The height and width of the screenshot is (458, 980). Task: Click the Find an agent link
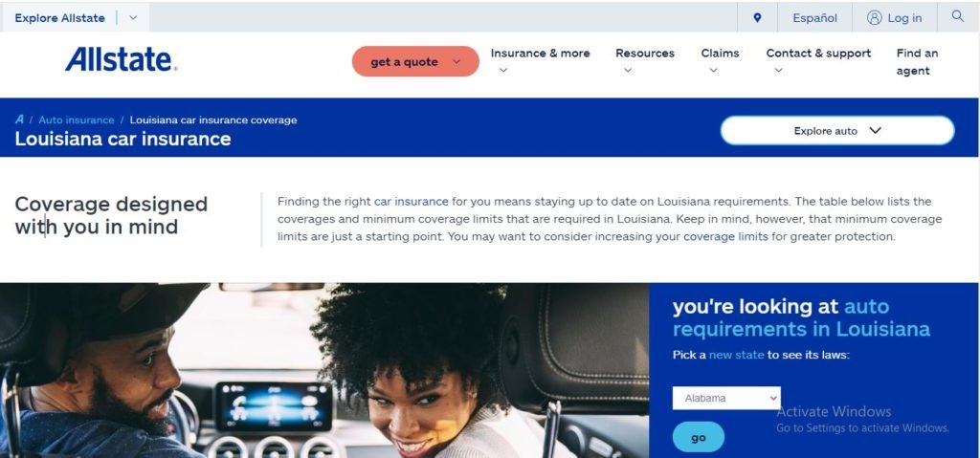917,62
